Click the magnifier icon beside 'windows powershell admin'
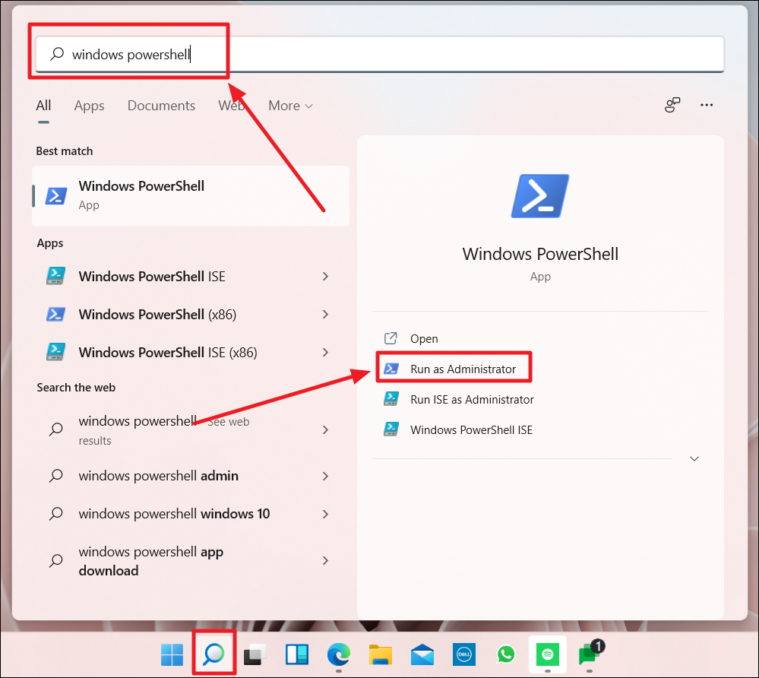This screenshot has width=759, height=678. tap(56, 476)
